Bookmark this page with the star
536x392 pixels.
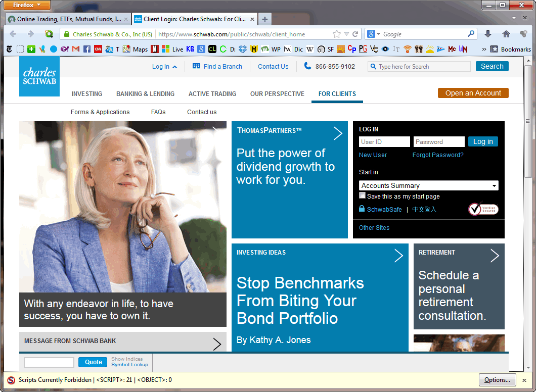(337, 34)
